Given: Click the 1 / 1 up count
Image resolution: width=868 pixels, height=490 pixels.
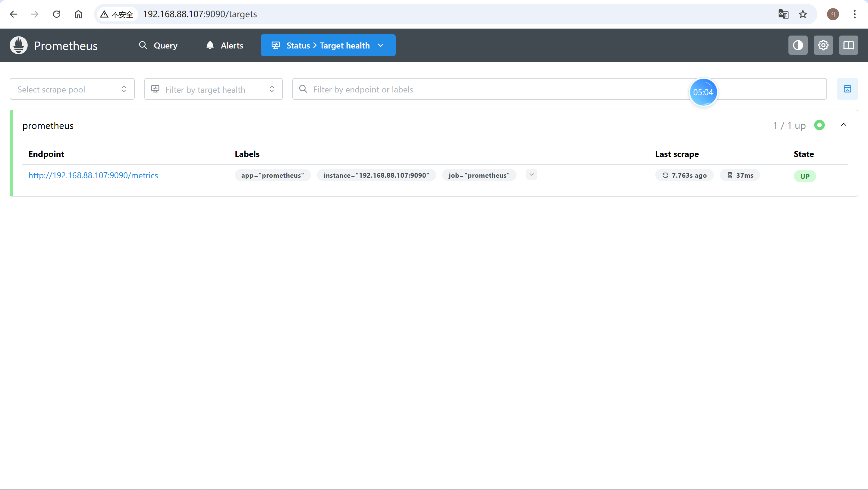Looking at the screenshot, I should coord(789,126).
